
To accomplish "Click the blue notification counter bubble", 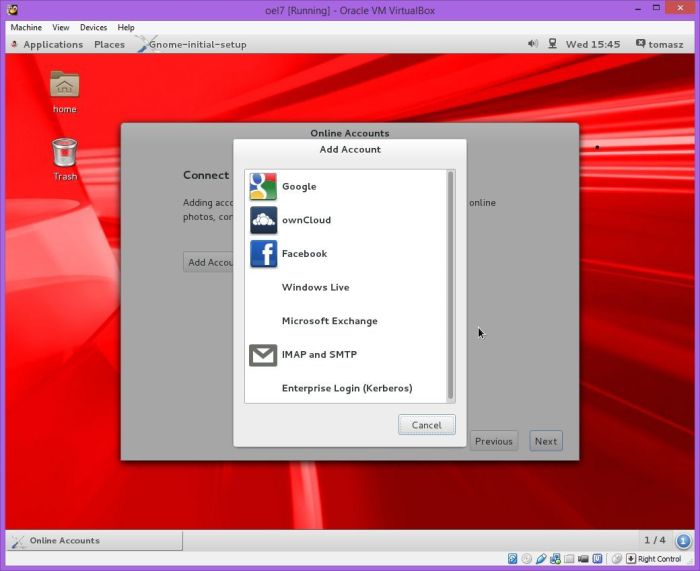I will click(x=684, y=540).
